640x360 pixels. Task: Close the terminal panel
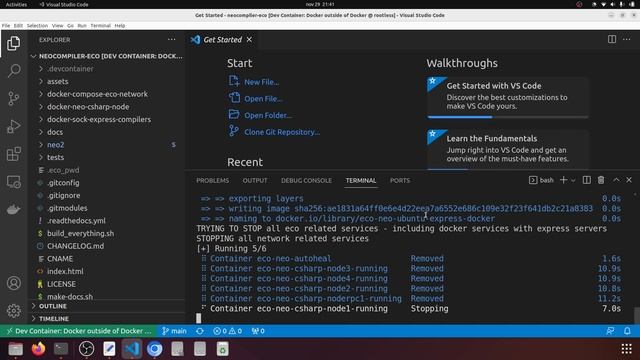629,180
